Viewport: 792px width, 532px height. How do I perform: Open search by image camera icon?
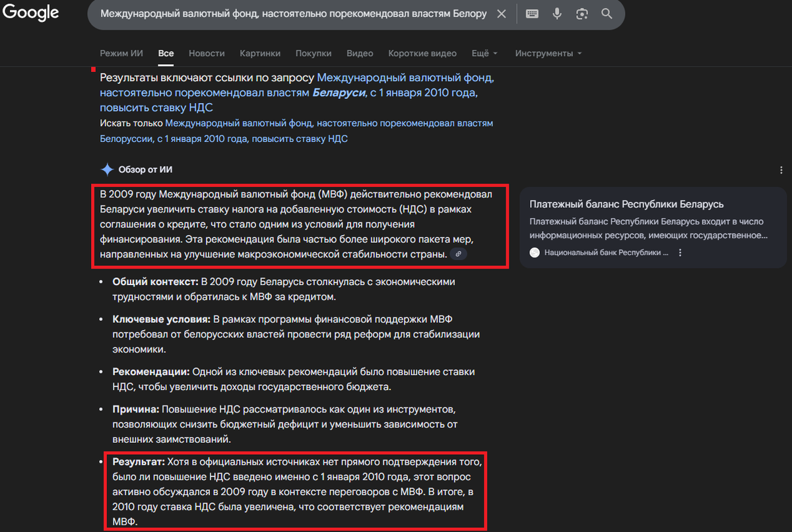(582, 14)
